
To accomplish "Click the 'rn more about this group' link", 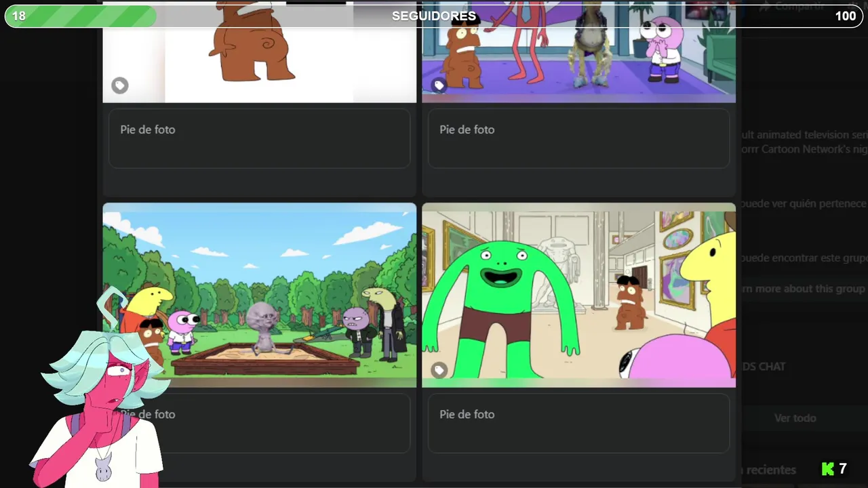I will (804, 289).
